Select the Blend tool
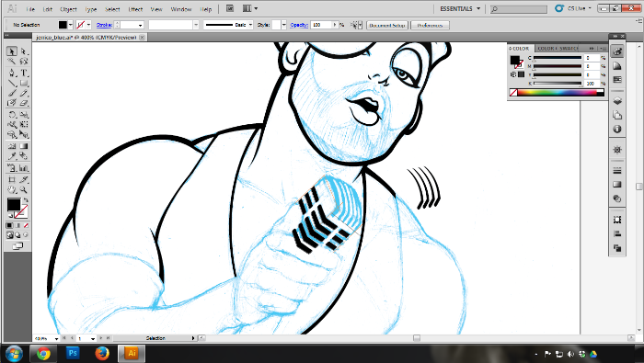This screenshot has width=644, height=363. (24, 156)
